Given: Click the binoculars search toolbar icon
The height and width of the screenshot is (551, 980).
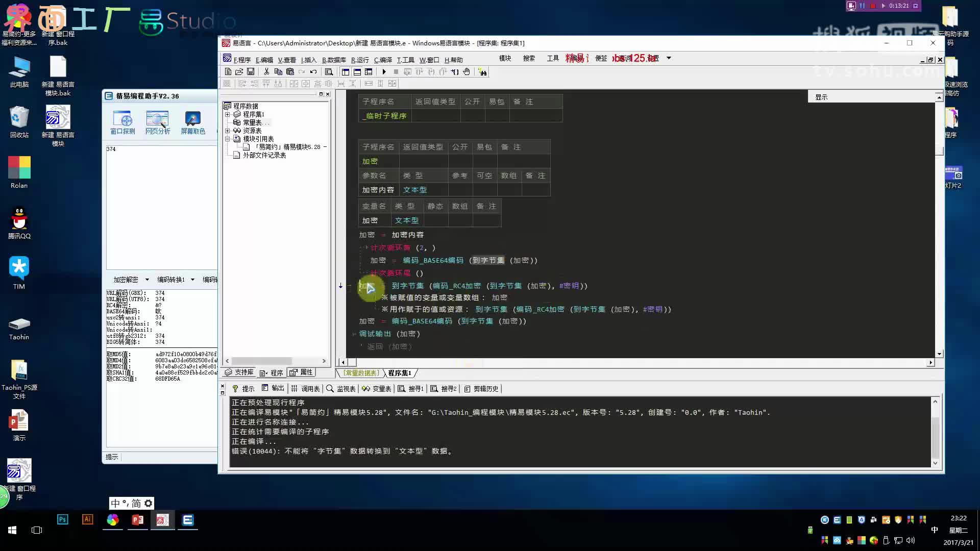Looking at the screenshot, I should click(482, 72).
